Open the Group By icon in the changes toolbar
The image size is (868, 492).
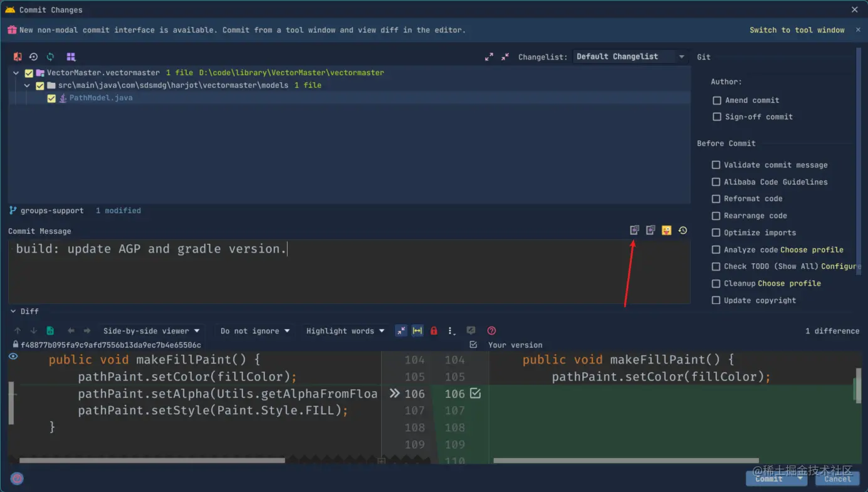(71, 56)
